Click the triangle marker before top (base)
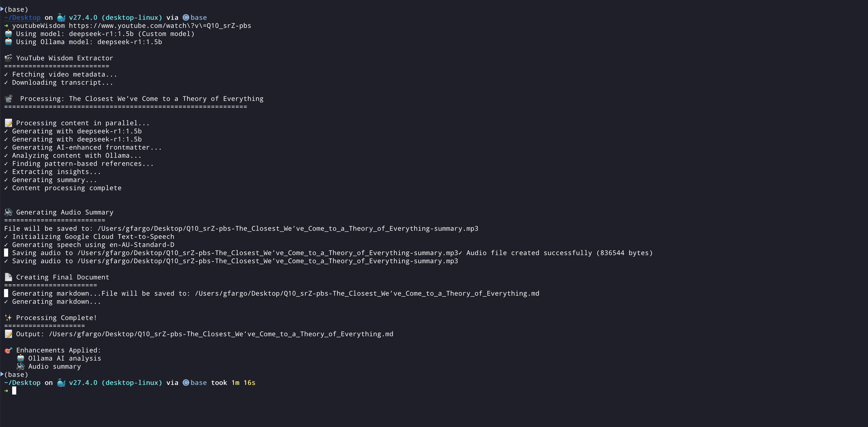Viewport: 868px width, 427px height. click(2, 9)
